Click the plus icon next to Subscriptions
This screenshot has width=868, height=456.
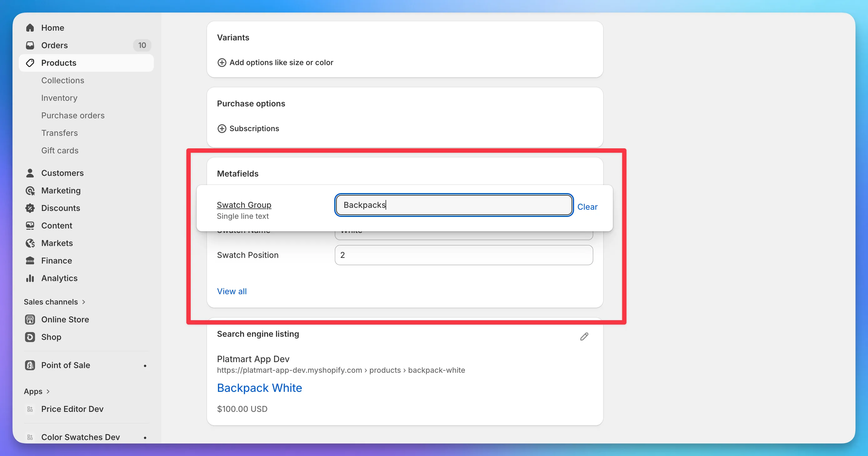(222, 129)
